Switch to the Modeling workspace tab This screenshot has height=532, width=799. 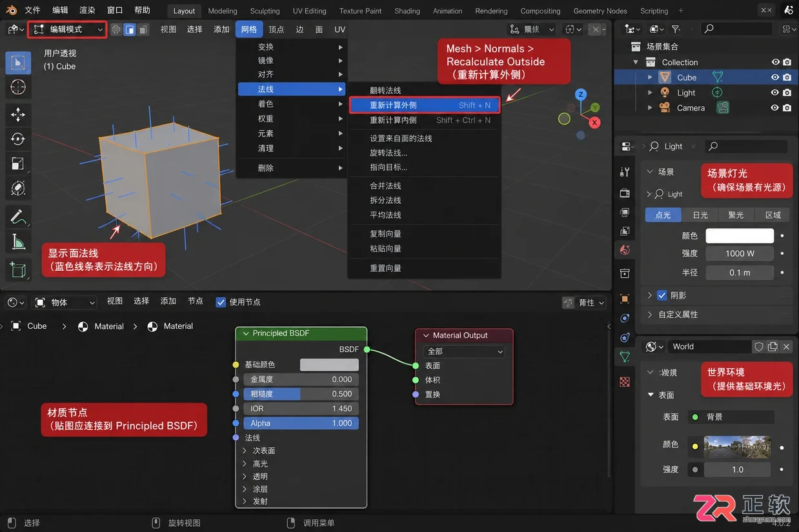[223, 11]
